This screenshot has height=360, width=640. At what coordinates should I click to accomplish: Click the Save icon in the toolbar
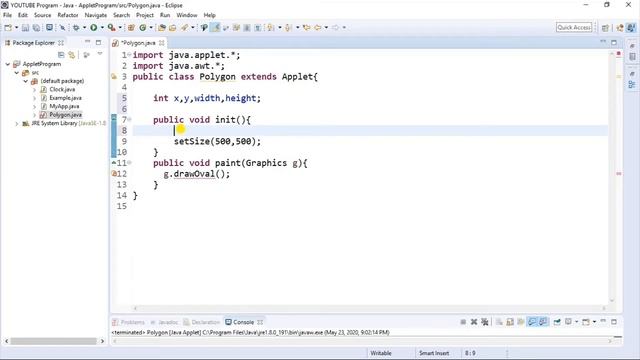25,27
